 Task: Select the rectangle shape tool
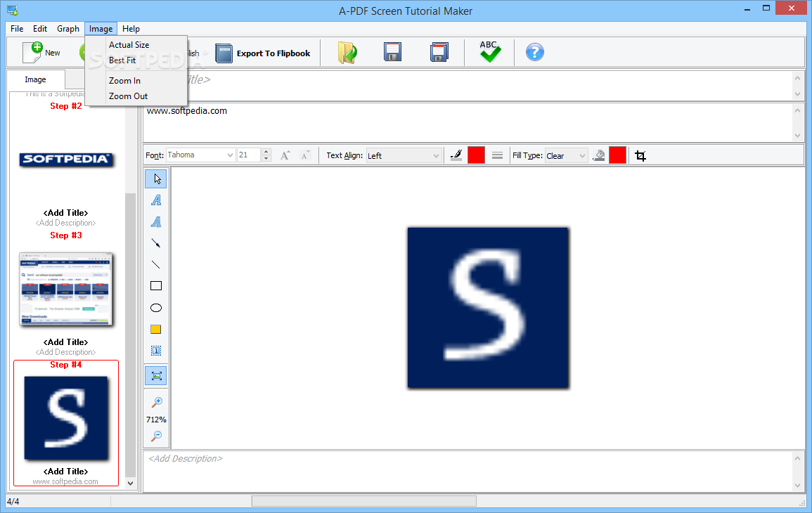pyautogui.click(x=156, y=286)
